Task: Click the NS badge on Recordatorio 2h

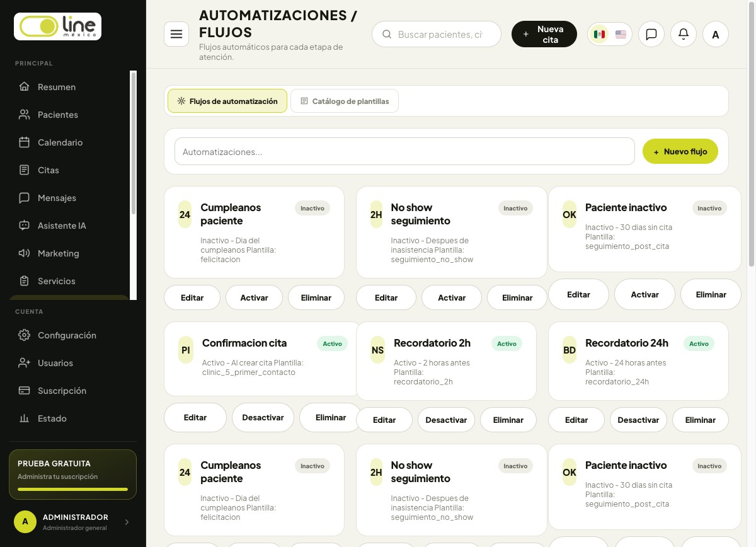Action: [x=377, y=350]
